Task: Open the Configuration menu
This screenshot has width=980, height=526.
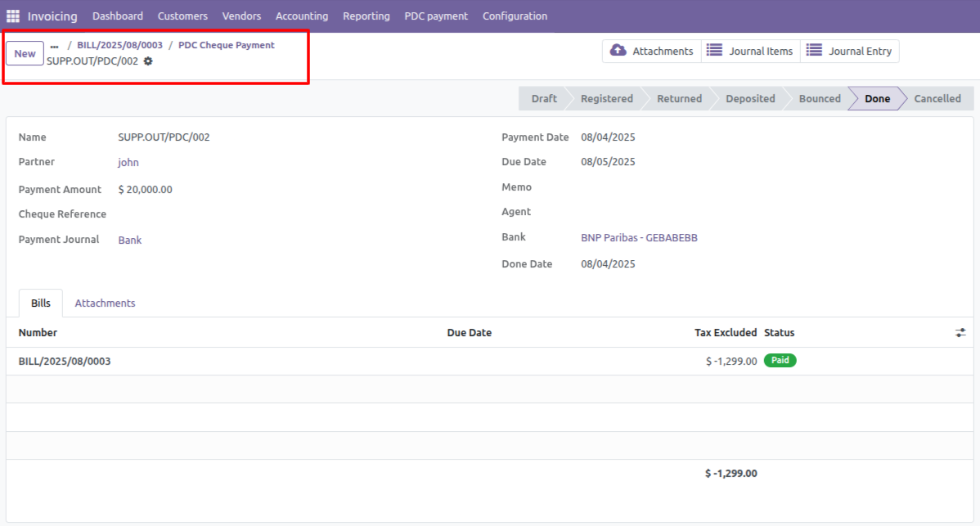Action: 515,16
